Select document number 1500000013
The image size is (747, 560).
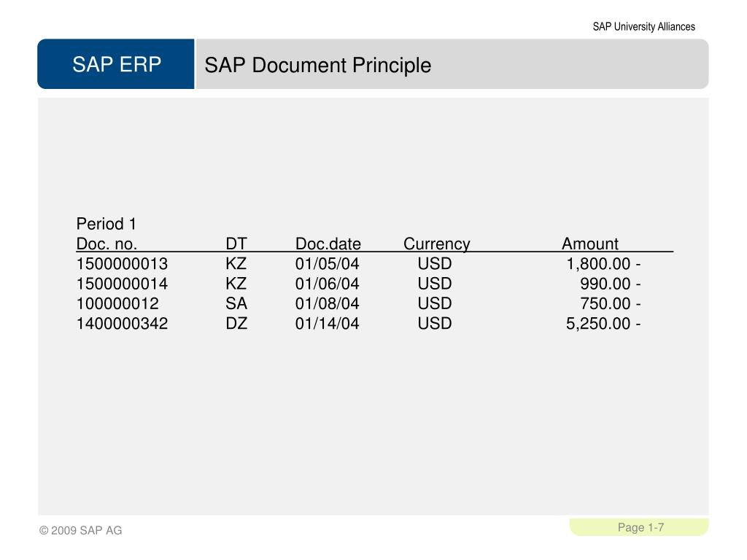122,264
